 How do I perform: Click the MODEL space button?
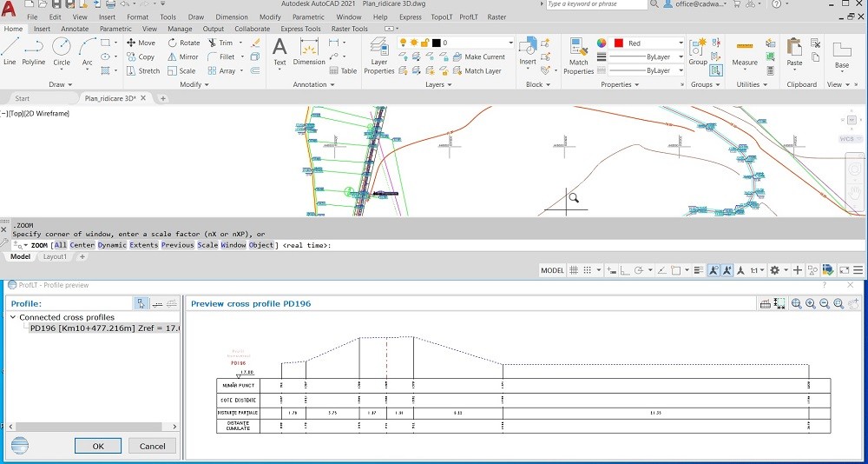[552, 270]
